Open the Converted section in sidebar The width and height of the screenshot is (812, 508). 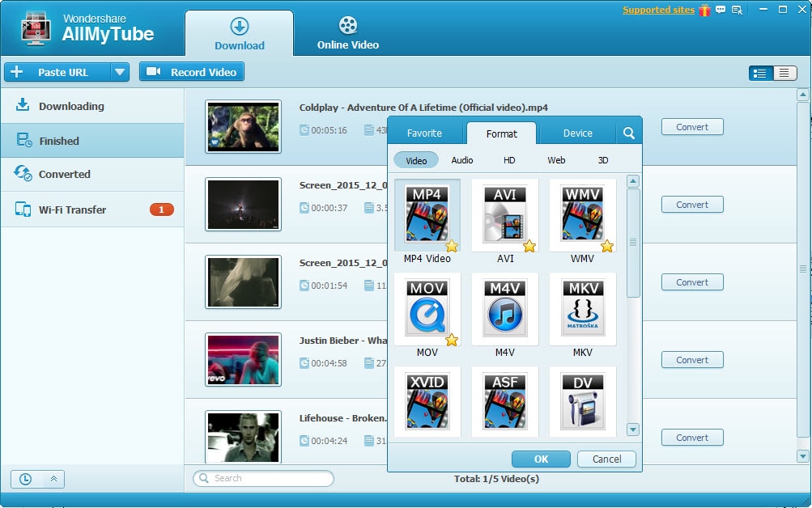92,175
